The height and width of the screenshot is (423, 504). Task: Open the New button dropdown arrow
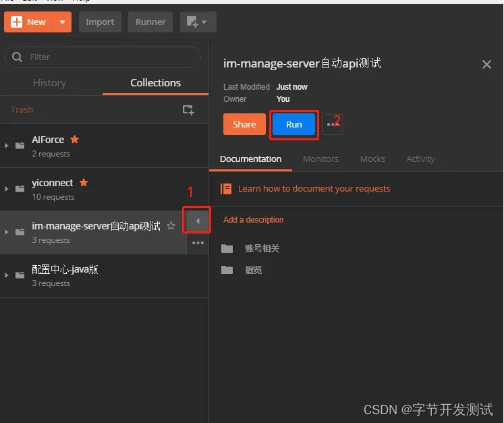(x=62, y=22)
